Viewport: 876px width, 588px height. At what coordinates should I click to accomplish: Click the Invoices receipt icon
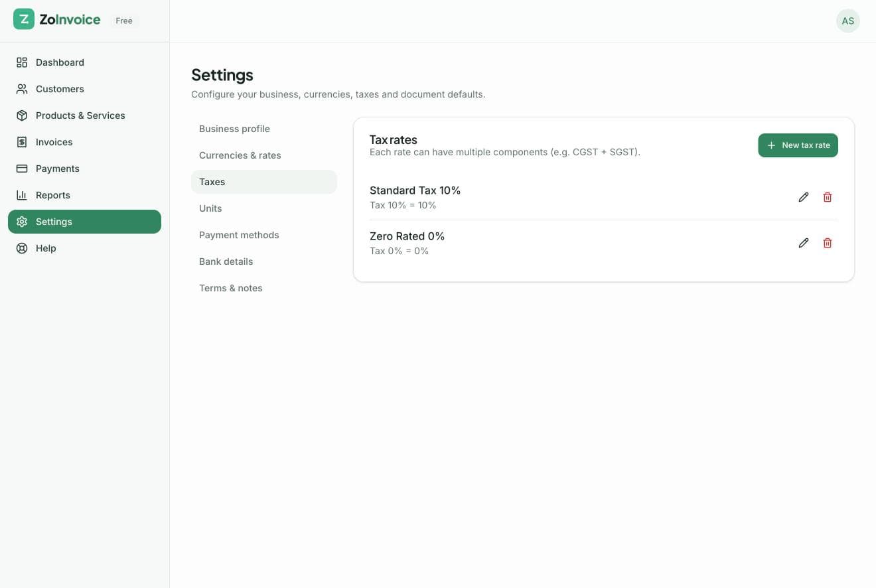click(22, 142)
